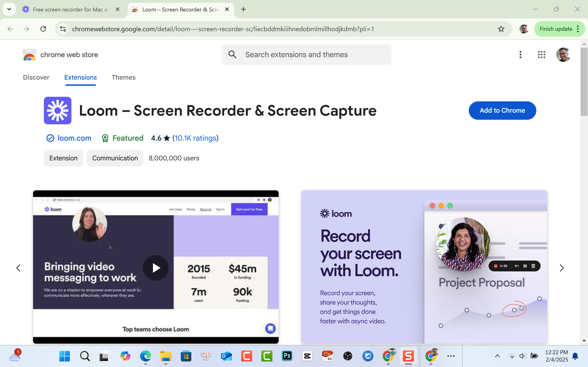Open the Web Store three-dot options menu
The height and width of the screenshot is (367, 588).
[x=520, y=55]
